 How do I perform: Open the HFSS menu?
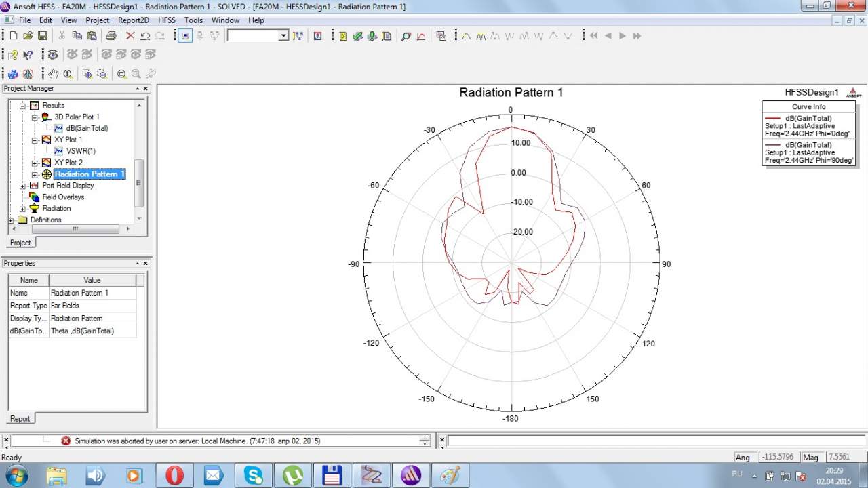point(166,20)
